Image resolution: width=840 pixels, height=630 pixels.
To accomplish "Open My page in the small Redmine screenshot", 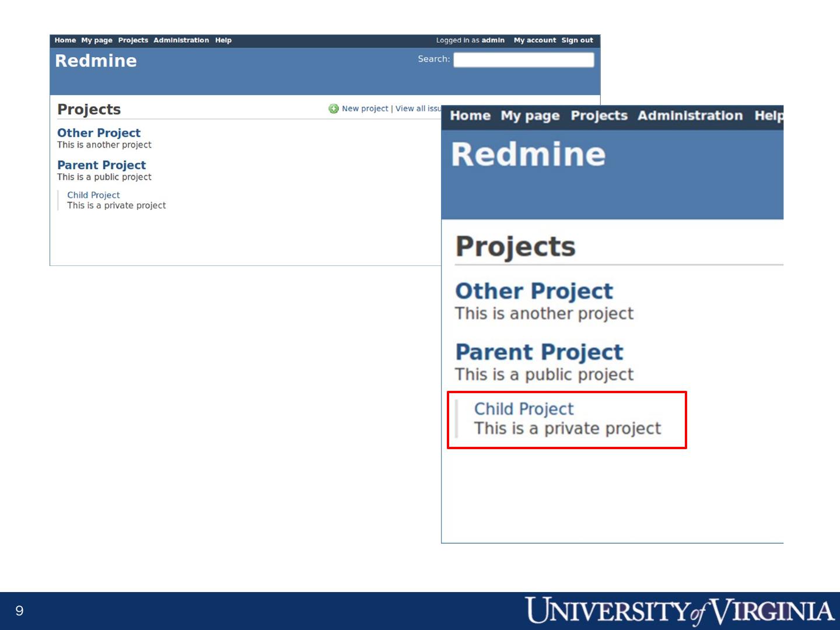I will 97,40.
